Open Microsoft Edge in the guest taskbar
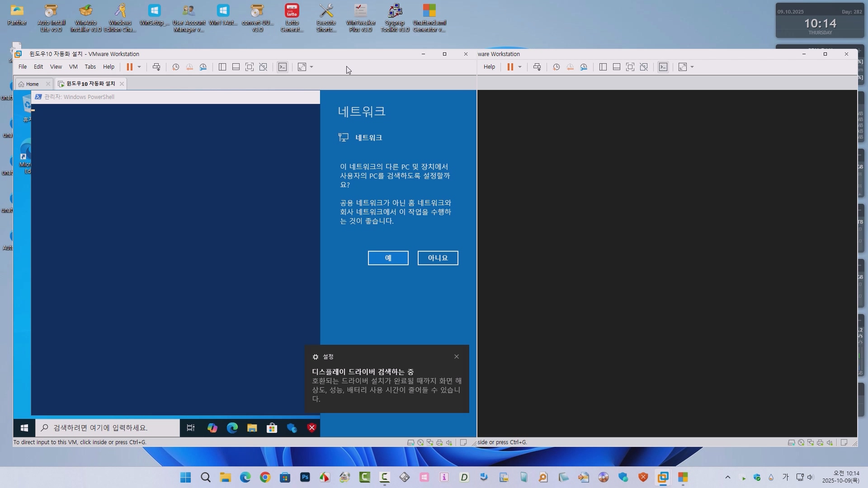The image size is (868, 488). click(232, 428)
